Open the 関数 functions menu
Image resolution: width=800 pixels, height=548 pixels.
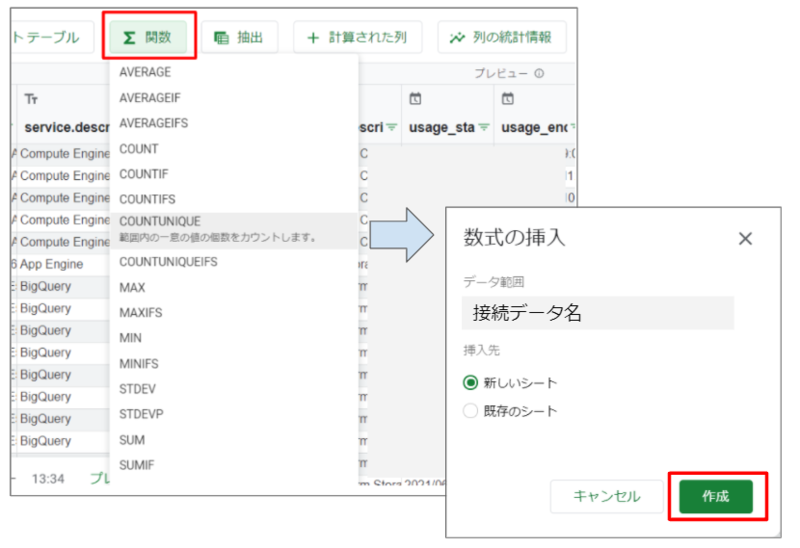click(148, 37)
